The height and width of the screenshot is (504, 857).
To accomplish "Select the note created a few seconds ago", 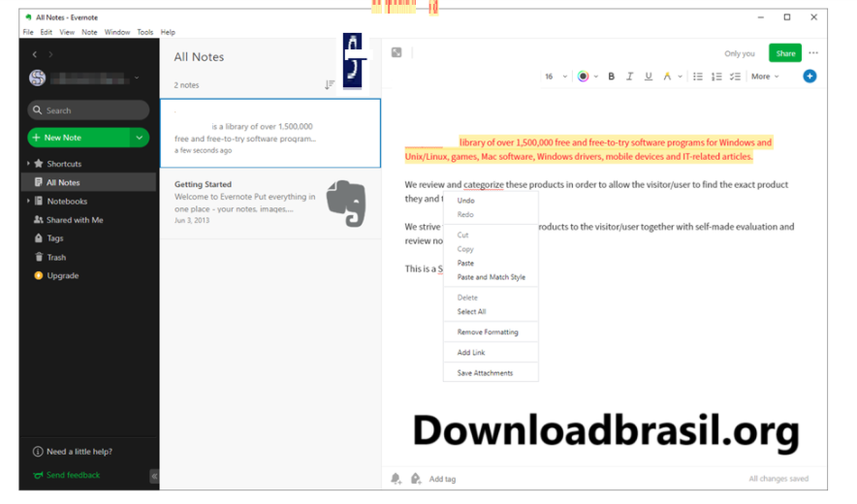I will (x=270, y=134).
